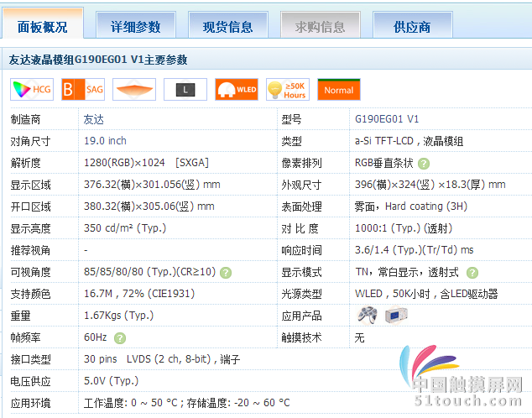Image resolution: width=532 pixels, height=418 pixels.
Task: Click the 3.6/1.4 (Typ.)(Tr/Td) ms value
Action: [x=414, y=250]
